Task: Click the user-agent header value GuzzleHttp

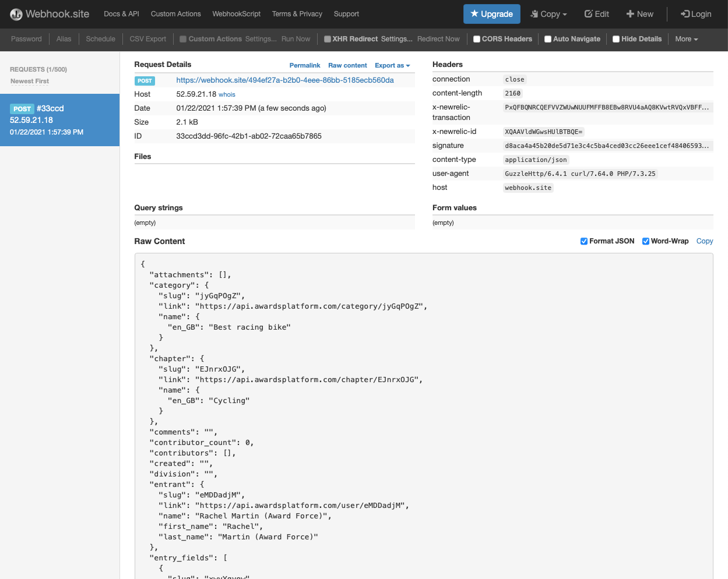Action: 580,174
